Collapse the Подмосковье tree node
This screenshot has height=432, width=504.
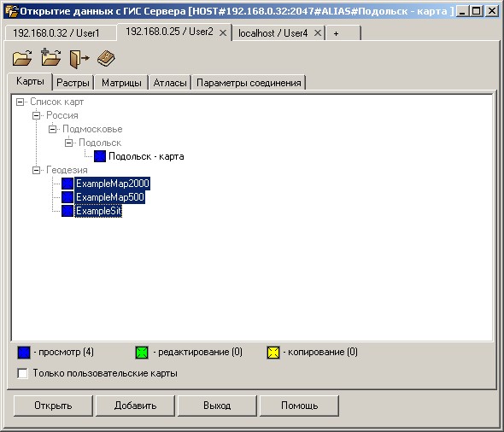(x=52, y=129)
